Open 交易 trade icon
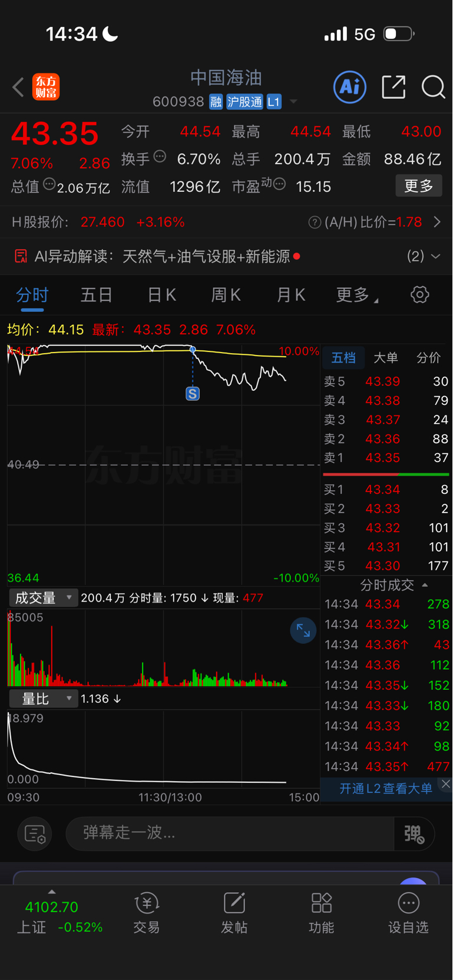 pyautogui.click(x=147, y=903)
